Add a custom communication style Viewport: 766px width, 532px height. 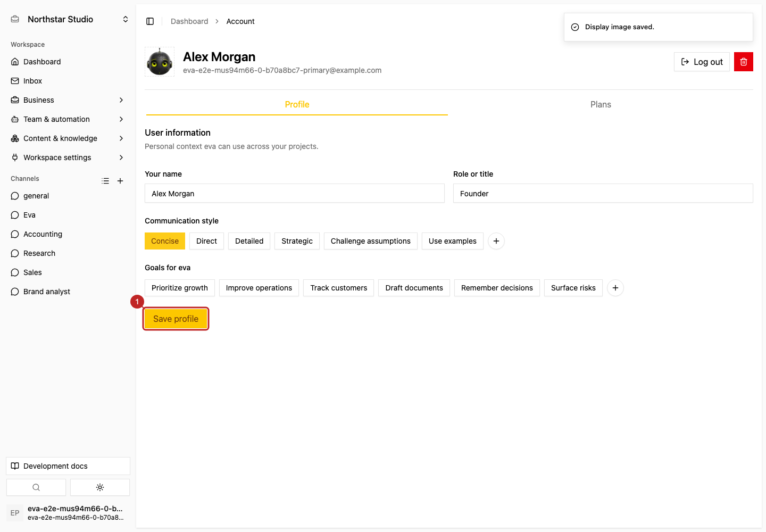496,241
